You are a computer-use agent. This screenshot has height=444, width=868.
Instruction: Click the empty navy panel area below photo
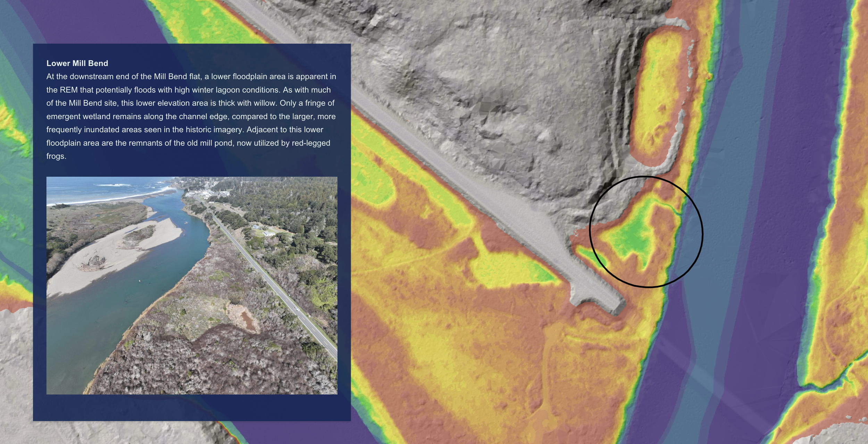pyautogui.click(x=192, y=408)
